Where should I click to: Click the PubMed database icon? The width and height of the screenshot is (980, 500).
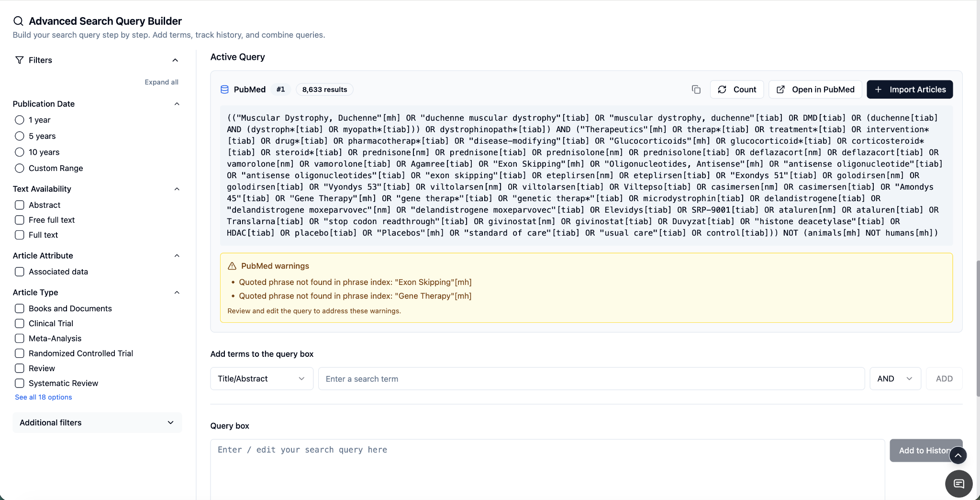coord(224,90)
